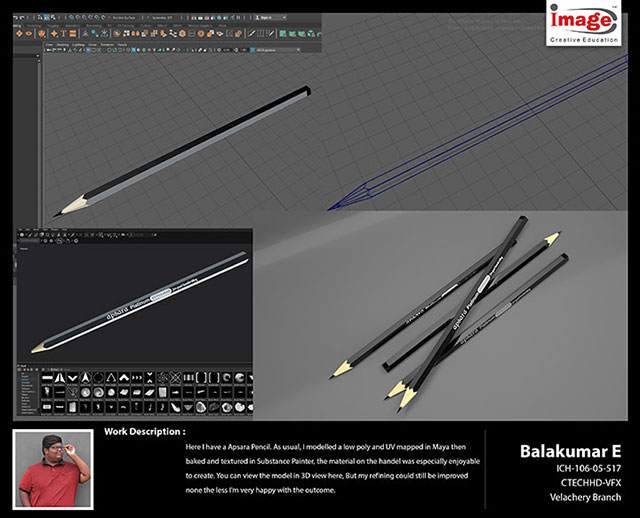Select the shaded black pencil model in Maya viewport
This screenshot has height=518, width=640.
point(184,151)
